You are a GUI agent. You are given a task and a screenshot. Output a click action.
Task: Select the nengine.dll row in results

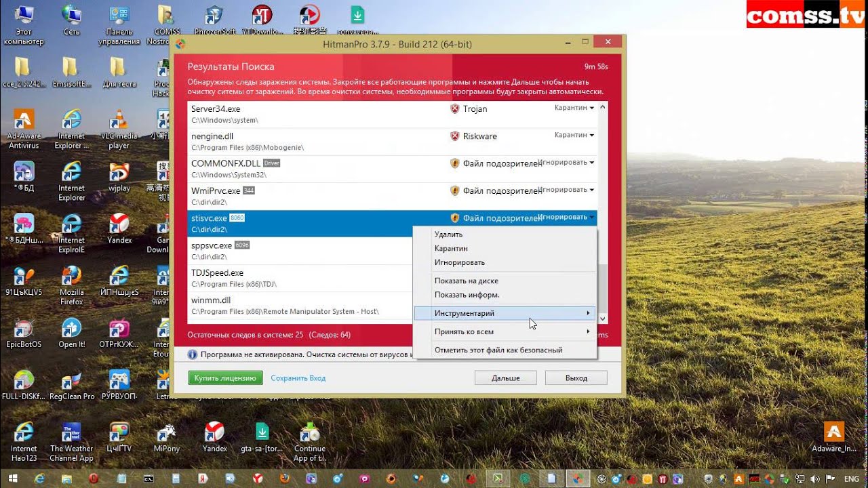pyautogui.click(x=392, y=142)
